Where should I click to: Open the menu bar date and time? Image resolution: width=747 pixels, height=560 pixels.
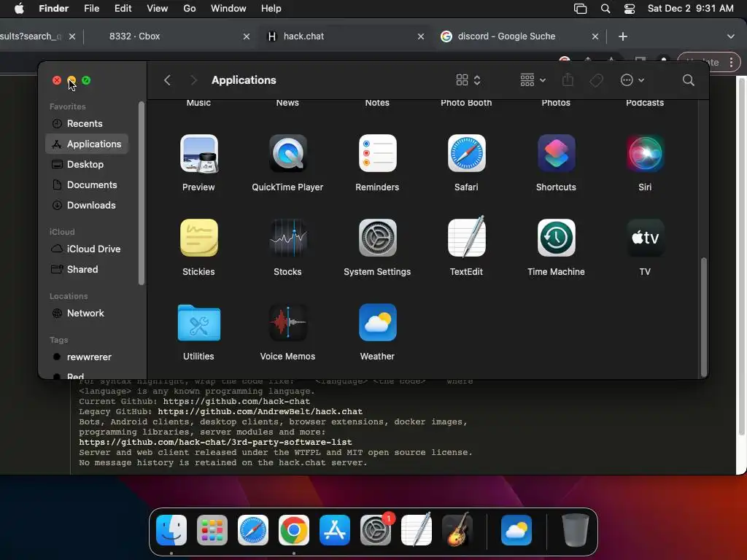tap(690, 9)
